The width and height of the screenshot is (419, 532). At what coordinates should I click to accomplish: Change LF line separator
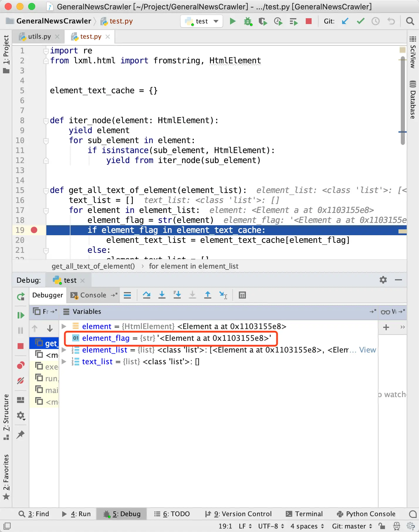[x=245, y=526]
